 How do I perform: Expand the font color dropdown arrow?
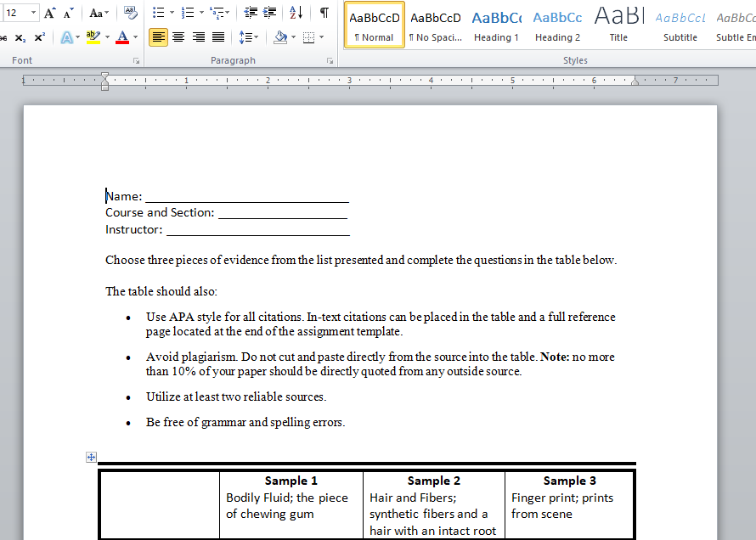[x=135, y=37]
